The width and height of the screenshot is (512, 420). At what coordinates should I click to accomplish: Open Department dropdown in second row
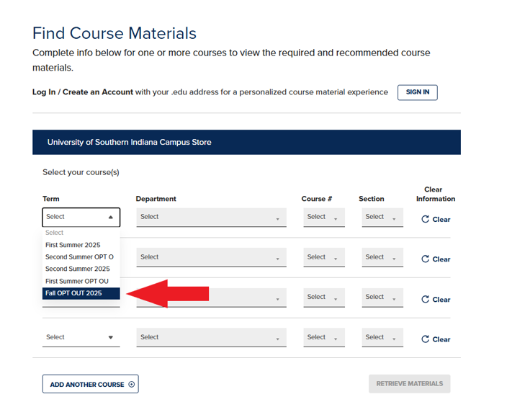(x=210, y=257)
